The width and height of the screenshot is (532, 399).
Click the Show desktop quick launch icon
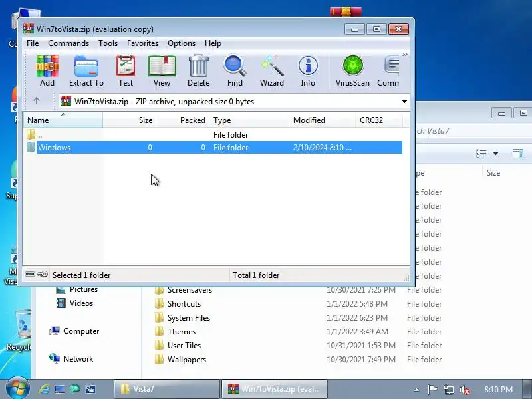pyautogui.click(x=60, y=389)
